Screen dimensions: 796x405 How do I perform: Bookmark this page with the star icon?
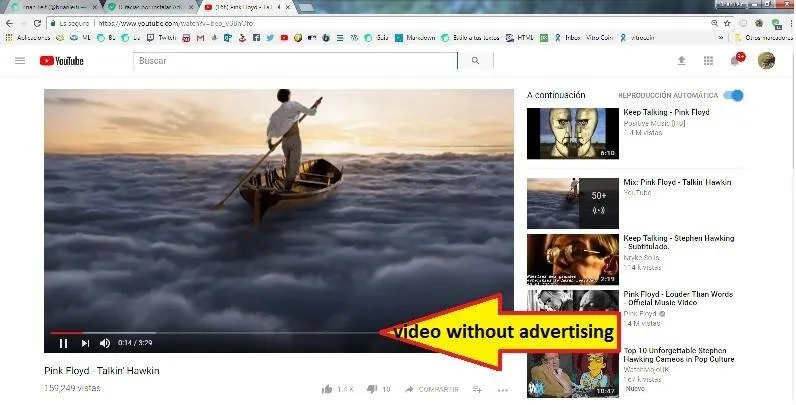click(727, 23)
